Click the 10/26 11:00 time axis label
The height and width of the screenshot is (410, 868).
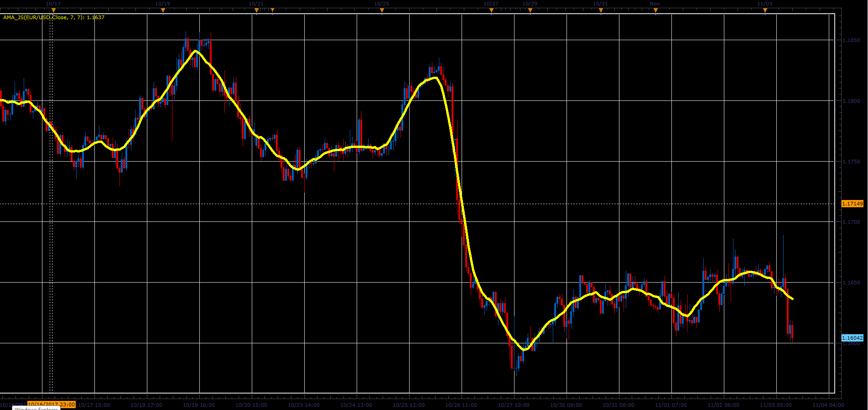coord(461,405)
